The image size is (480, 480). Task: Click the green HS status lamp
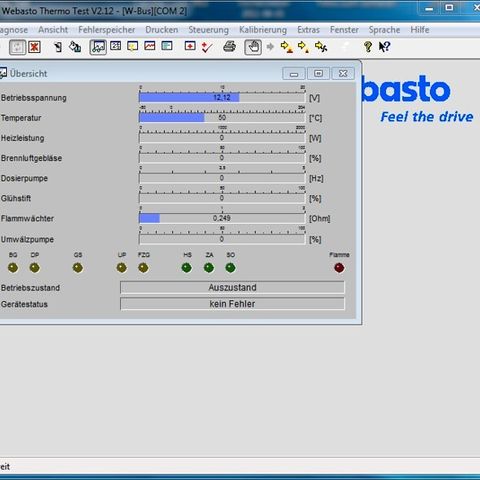tap(187, 268)
